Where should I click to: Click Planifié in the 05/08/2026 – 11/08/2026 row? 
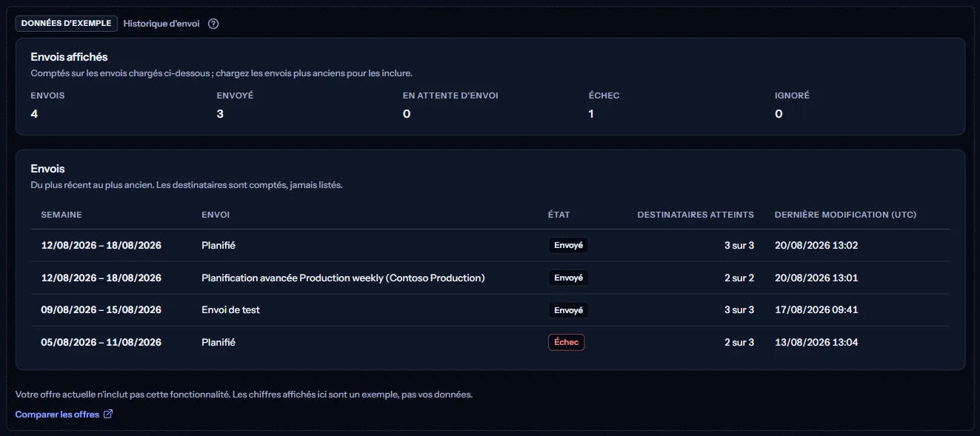pos(219,342)
